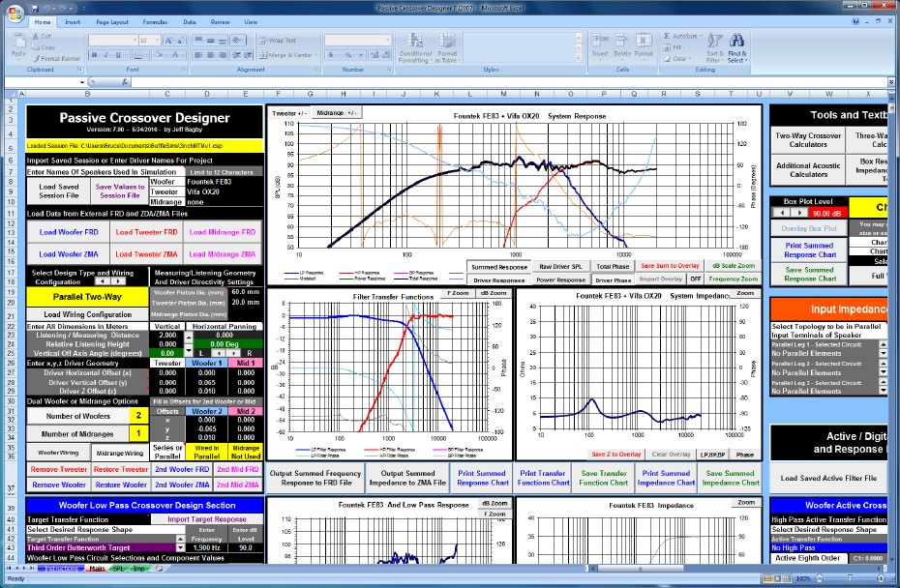Toggle Tweeter +/- polarity
Screen dimensions: 900x588
[x=290, y=113]
